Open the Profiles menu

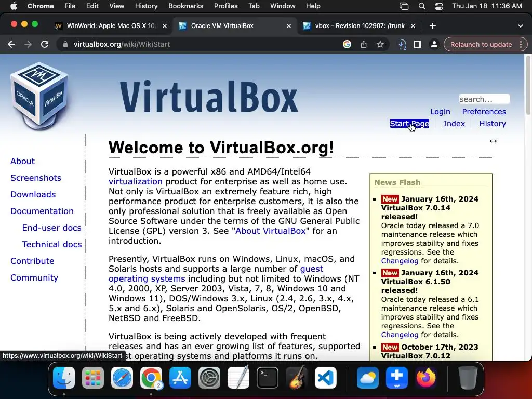[x=225, y=6]
